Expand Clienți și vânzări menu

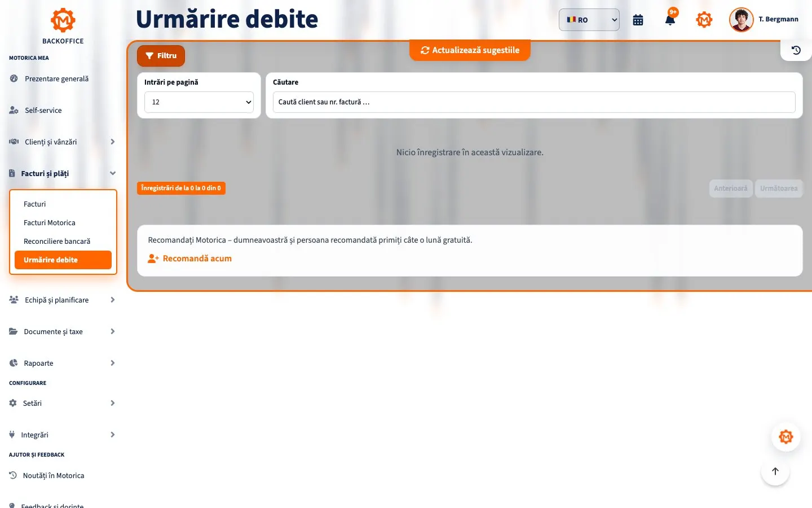[x=62, y=142]
